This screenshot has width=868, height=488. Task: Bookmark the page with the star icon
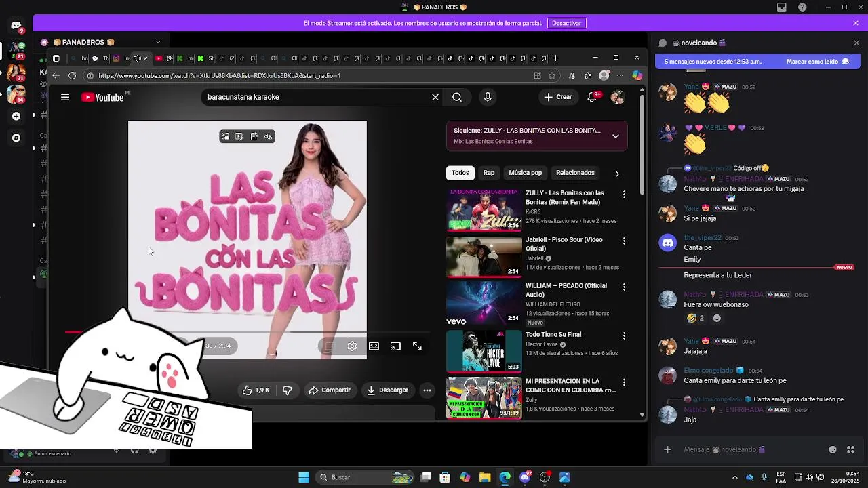click(552, 75)
